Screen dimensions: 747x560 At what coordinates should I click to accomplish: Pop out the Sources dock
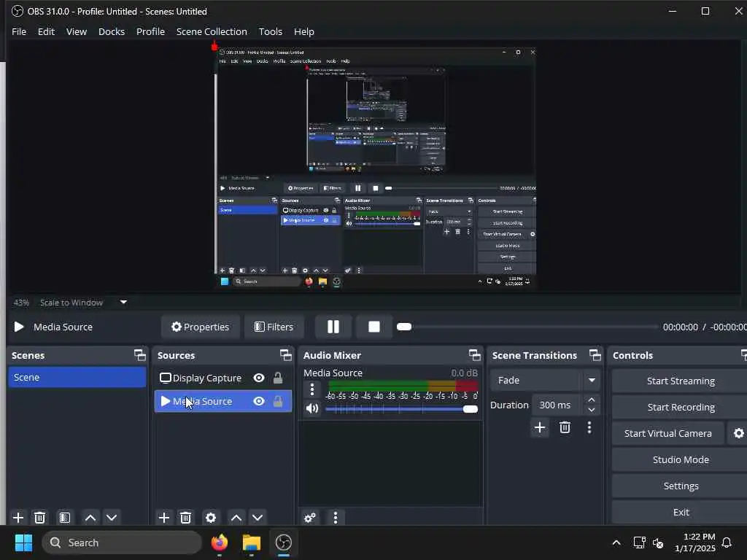click(x=285, y=355)
